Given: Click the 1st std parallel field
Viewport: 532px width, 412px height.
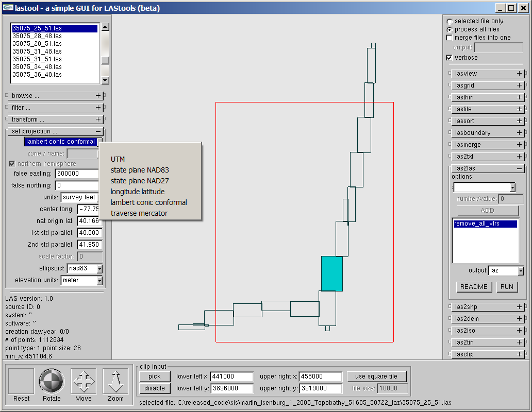Looking at the screenshot, I should click(x=90, y=233).
